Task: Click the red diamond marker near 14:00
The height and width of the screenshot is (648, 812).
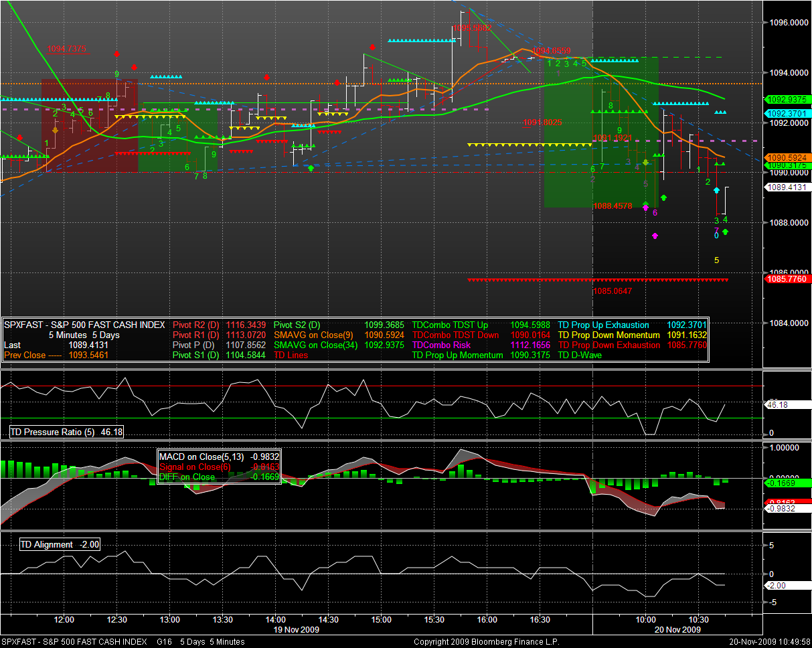Action: point(267,78)
